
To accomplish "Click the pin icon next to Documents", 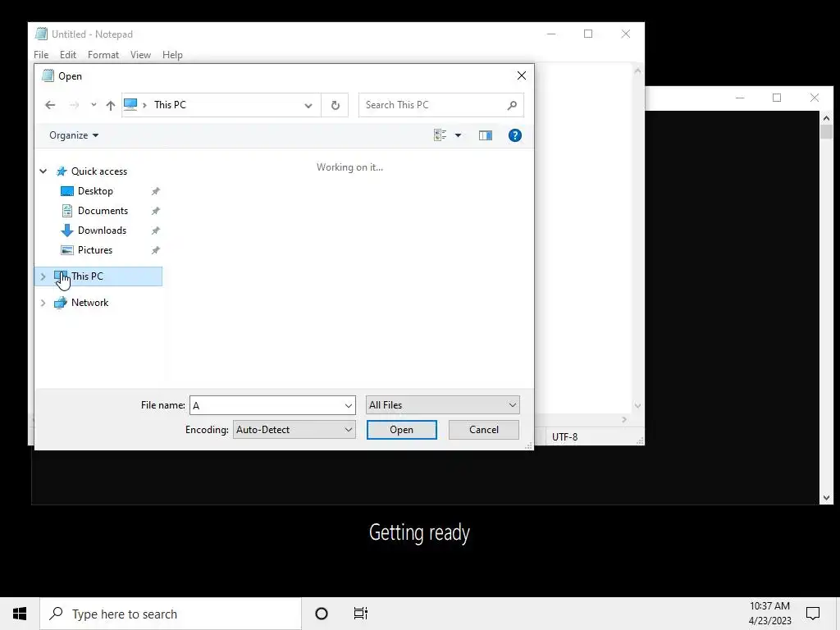I will pos(155,211).
